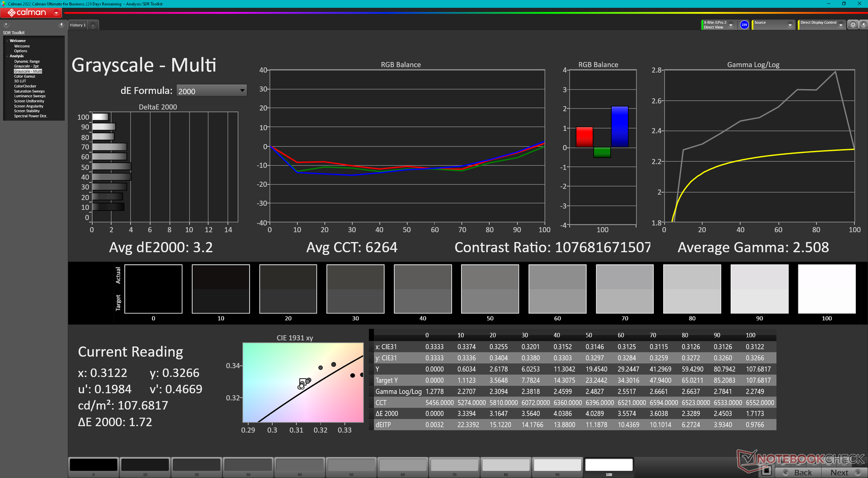Image resolution: width=868 pixels, height=478 pixels.
Task: Collapse the Analysis tree section
Action: [8, 56]
